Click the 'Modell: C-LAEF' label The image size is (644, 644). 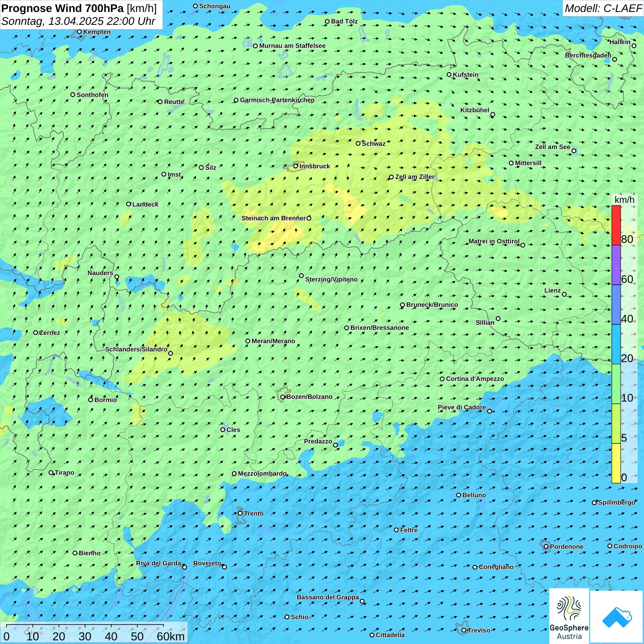(x=603, y=8)
